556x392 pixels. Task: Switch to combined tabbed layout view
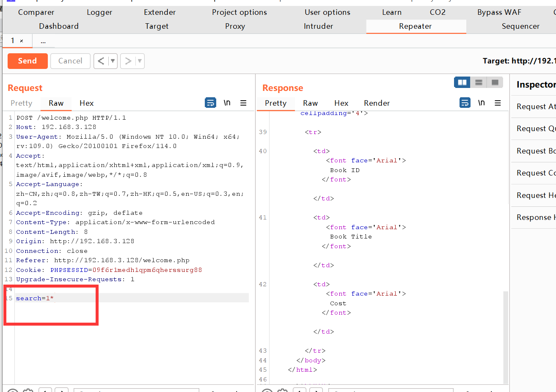pyautogui.click(x=495, y=82)
